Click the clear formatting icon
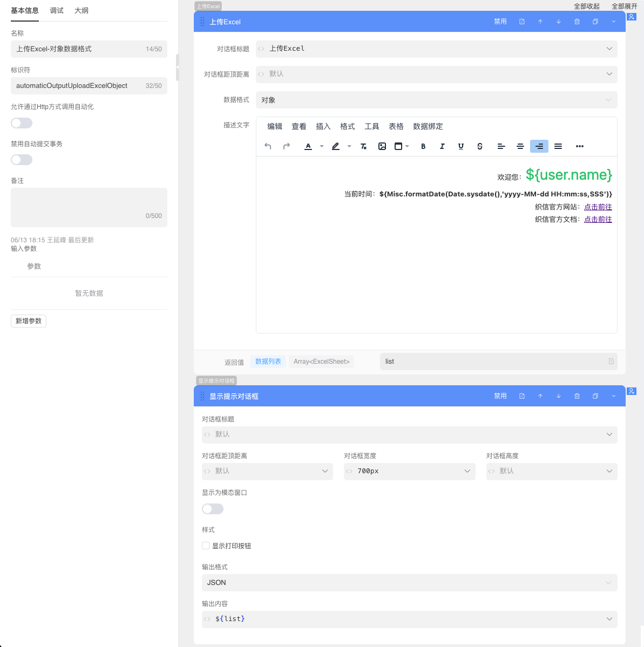Image resolution: width=644 pixels, height=647 pixels. (364, 146)
